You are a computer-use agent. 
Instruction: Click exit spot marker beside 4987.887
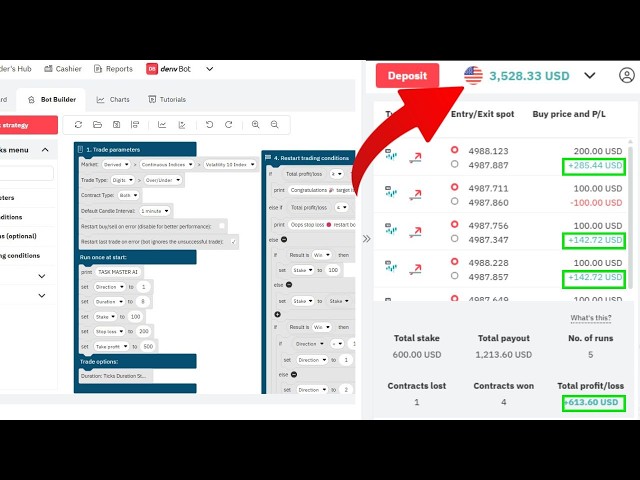454,164
